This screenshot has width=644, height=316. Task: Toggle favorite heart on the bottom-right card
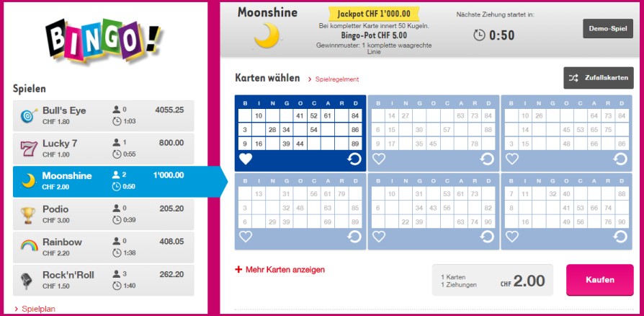[511, 237]
